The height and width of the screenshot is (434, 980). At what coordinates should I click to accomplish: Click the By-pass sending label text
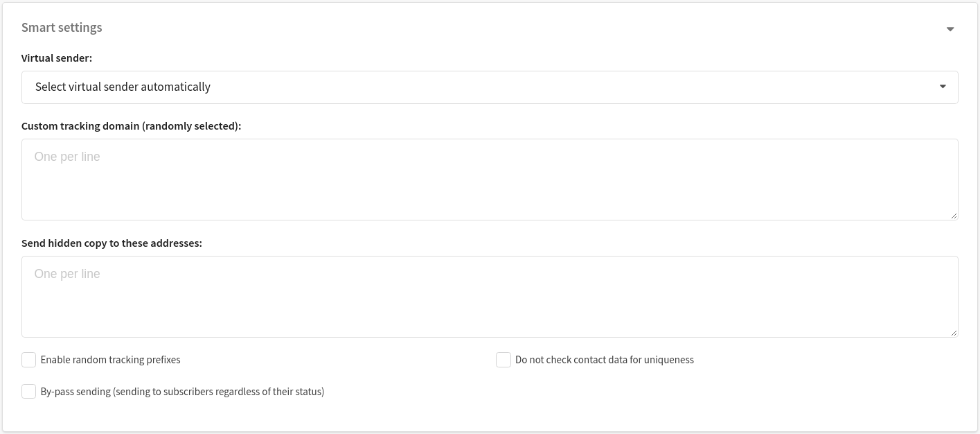(182, 392)
